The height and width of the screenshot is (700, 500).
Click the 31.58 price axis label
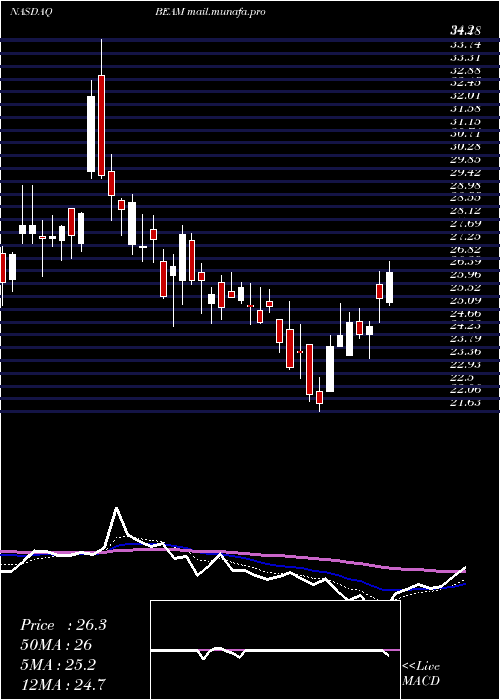[465, 108]
